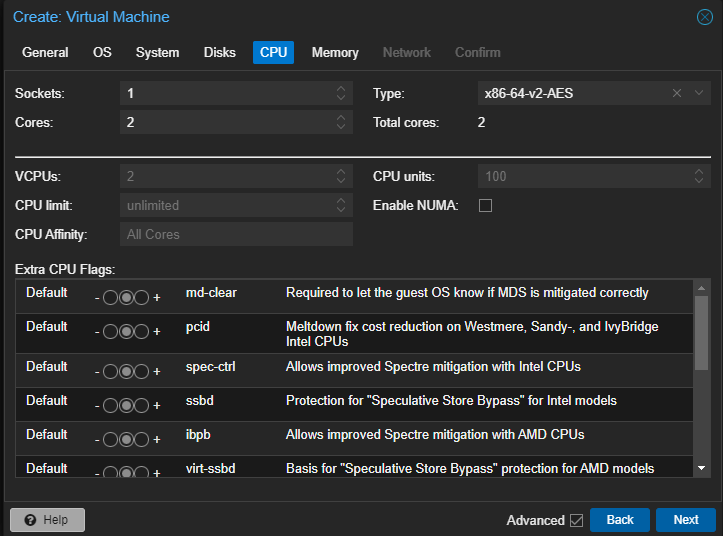Switch to the Memory tab
The width and height of the screenshot is (723, 536).
click(335, 52)
